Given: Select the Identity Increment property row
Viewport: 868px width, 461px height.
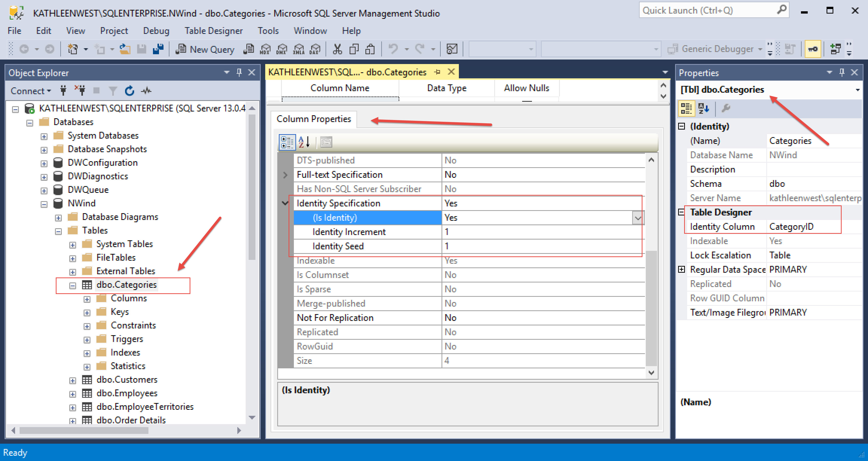Looking at the screenshot, I should 469,232.
